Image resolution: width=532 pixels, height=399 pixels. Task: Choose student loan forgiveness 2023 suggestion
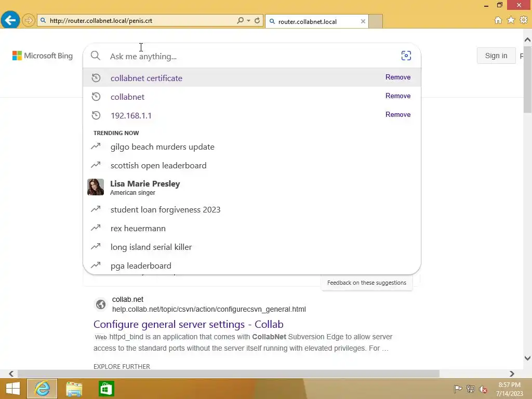(252, 209)
